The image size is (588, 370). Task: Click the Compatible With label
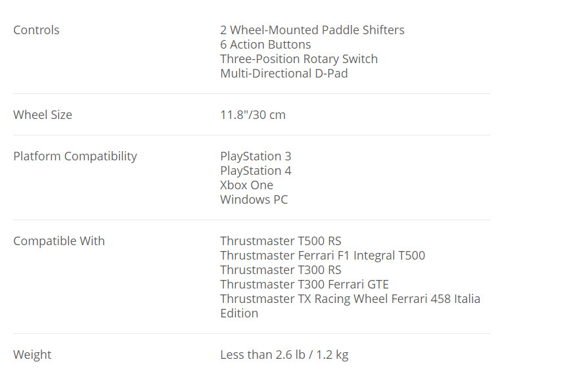click(x=59, y=241)
